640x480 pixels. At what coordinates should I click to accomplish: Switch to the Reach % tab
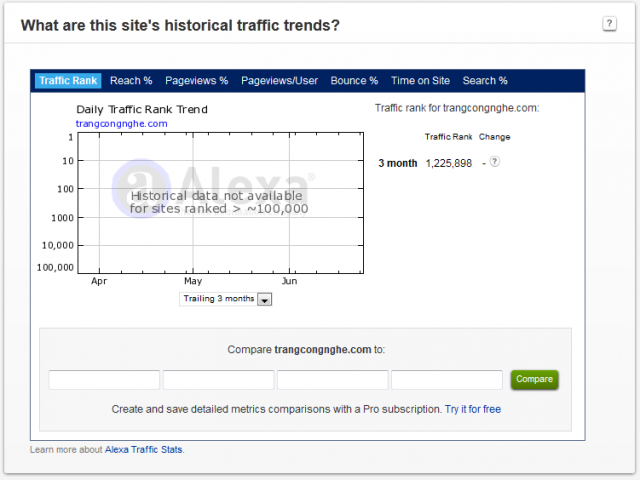[131, 81]
